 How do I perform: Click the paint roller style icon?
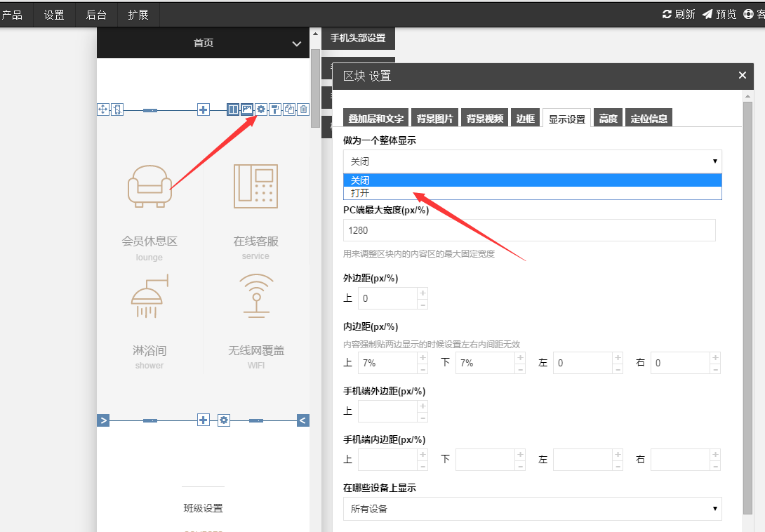[275, 109]
